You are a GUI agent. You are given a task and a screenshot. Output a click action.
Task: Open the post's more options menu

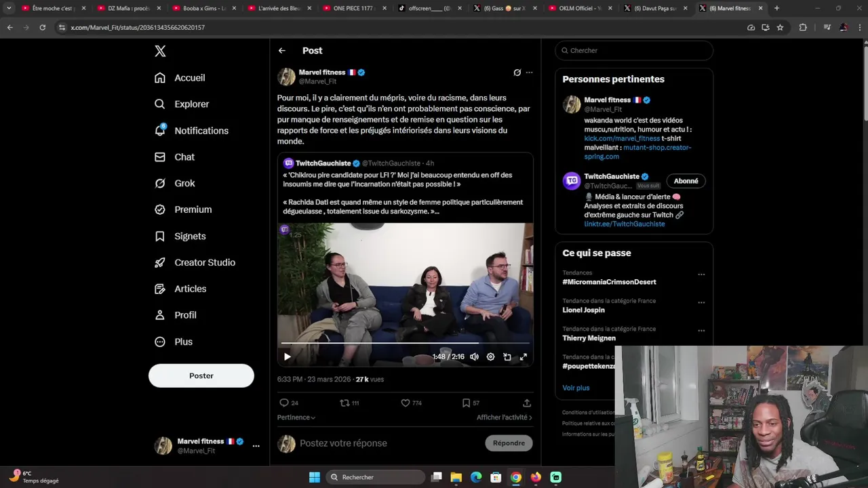tap(529, 73)
